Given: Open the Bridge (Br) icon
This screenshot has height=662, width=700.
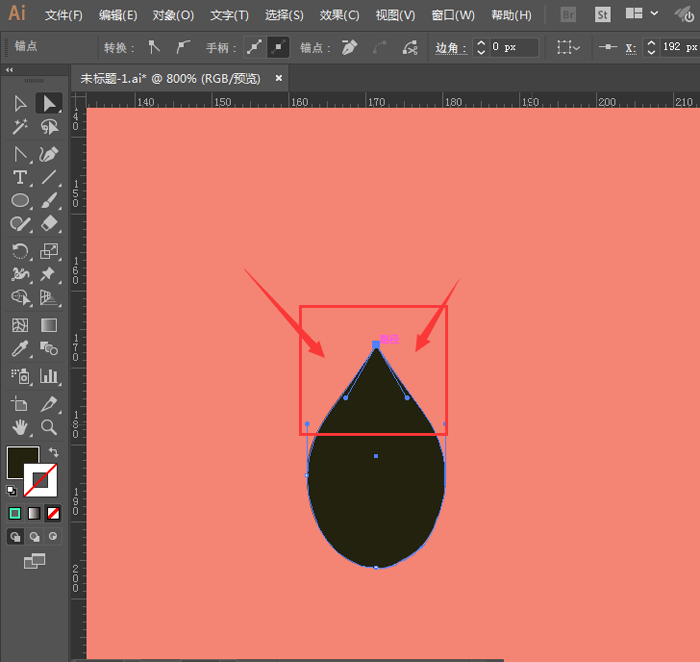Looking at the screenshot, I should pos(568,15).
